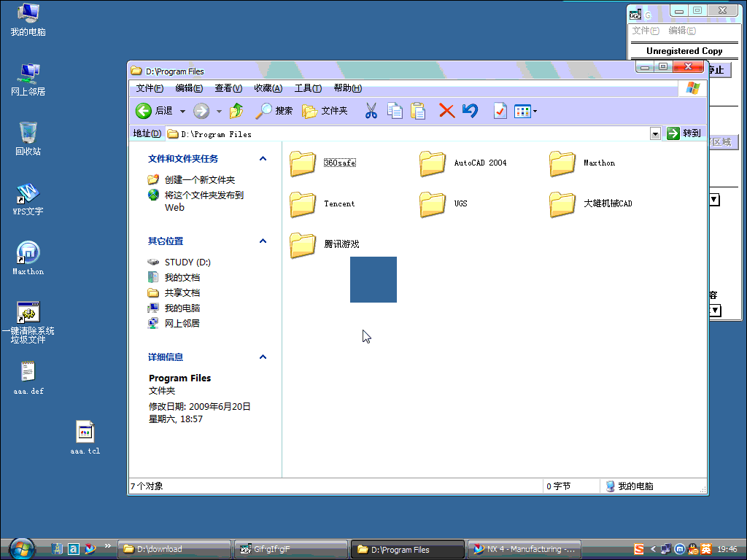This screenshot has height=560, width=747.
Task: Click the blue undo arrow icon
Action: click(x=469, y=111)
